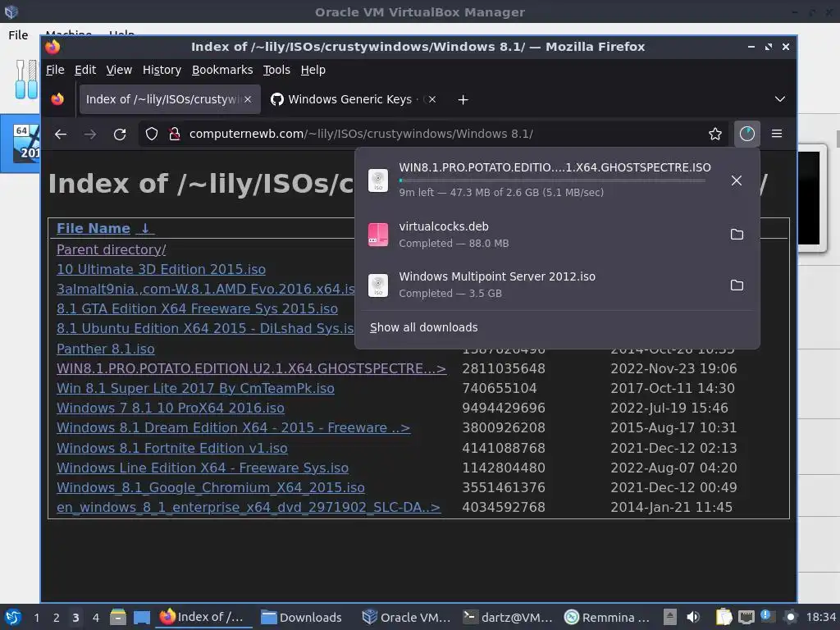Download 8.1 GTA Edition X64 ISO
This screenshot has height=630, width=840.
point(197,309)
